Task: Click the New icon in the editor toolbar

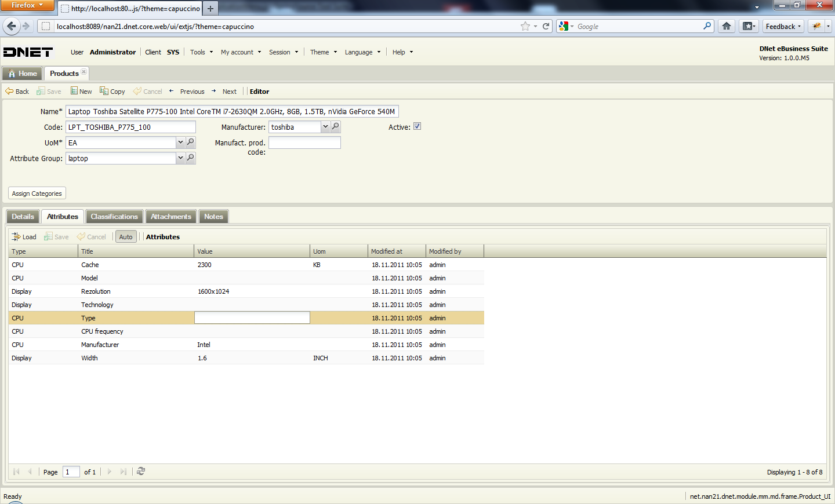Action: tap(81, 91)
